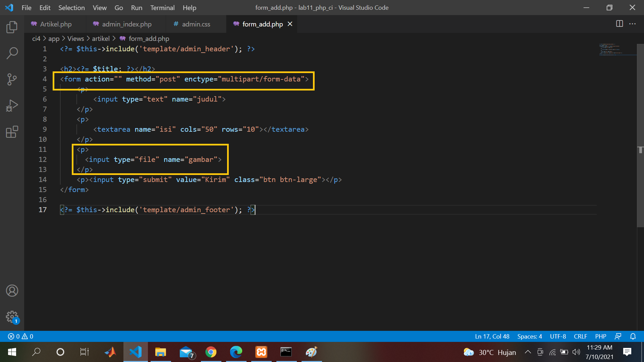The image size is (644, 362).
Task: Open the Search panel
Action: (x=12, y=53)
